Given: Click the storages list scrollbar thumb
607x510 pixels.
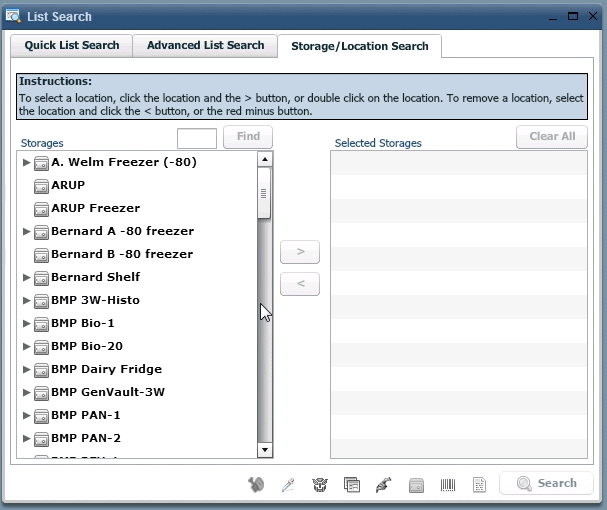Looking at the screenshot, I should pos(264,193).
